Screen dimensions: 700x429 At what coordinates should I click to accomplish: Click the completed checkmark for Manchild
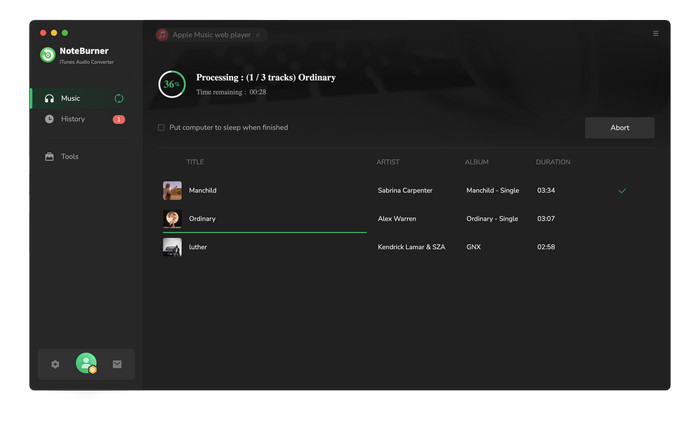(622, 191)
